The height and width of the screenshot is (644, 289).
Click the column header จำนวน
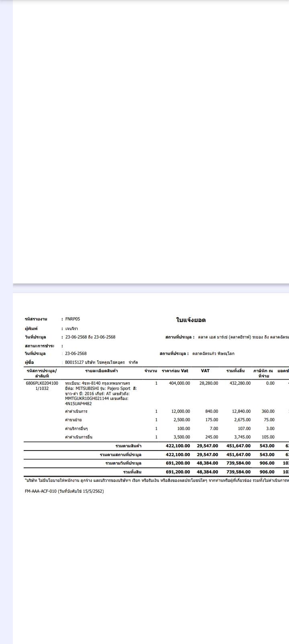coord(151,371)
